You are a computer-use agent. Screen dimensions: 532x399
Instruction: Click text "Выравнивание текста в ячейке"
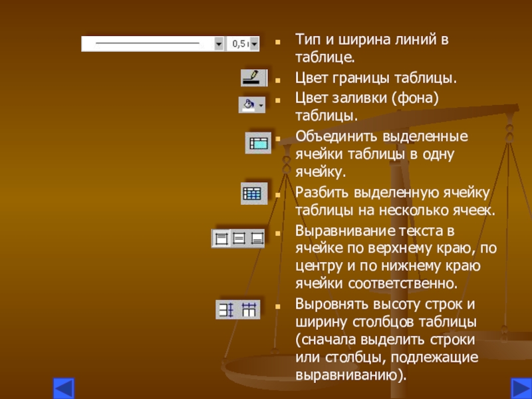click(374, 239)
